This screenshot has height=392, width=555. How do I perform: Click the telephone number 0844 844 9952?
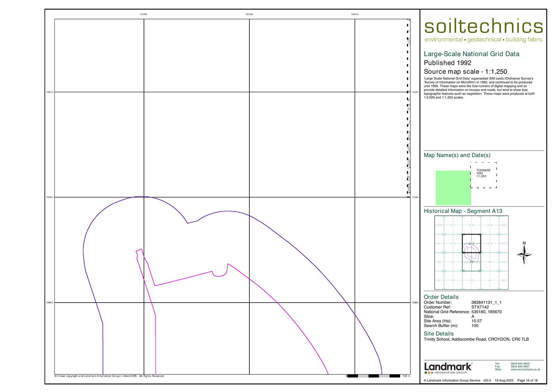pos(520,364)
